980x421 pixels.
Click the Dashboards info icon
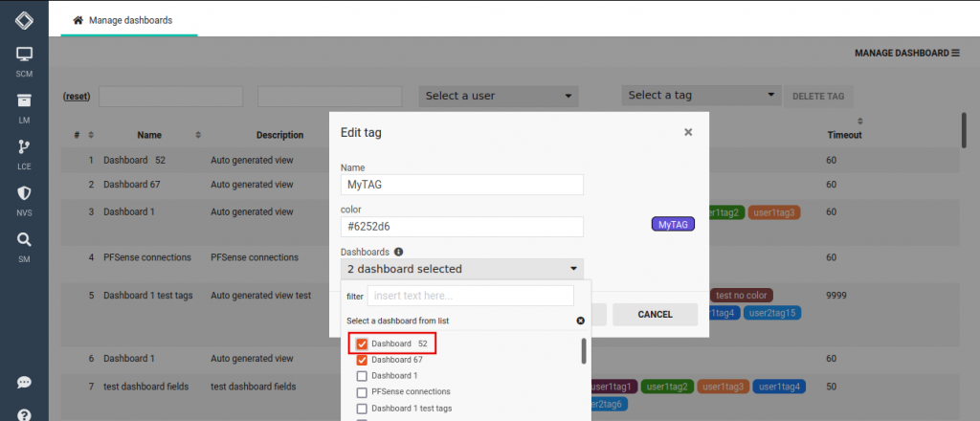[398, 252]
